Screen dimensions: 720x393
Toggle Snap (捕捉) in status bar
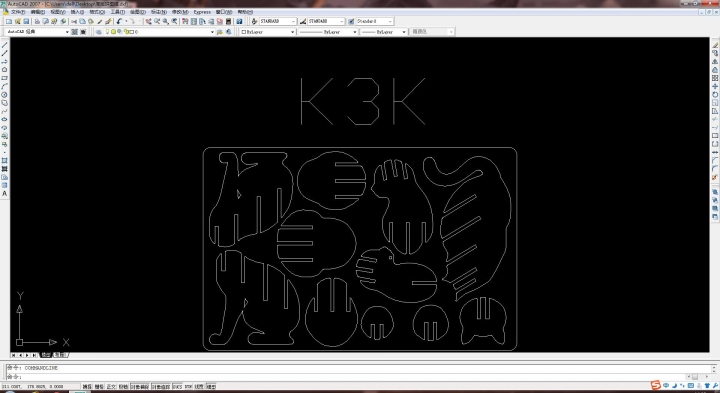click(87, 387)
